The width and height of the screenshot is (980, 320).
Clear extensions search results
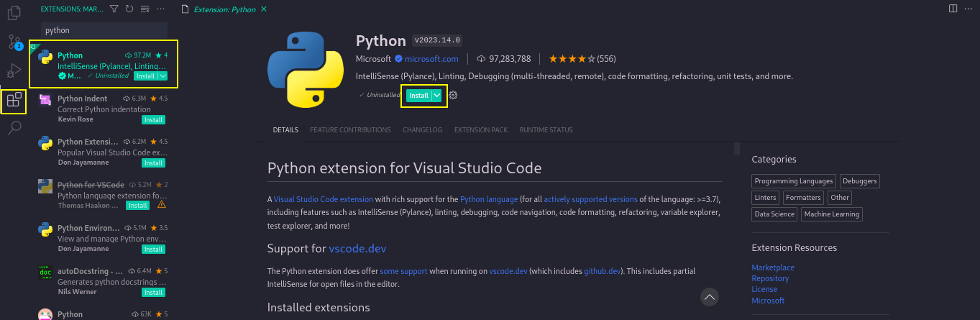(x=145, y=9)
